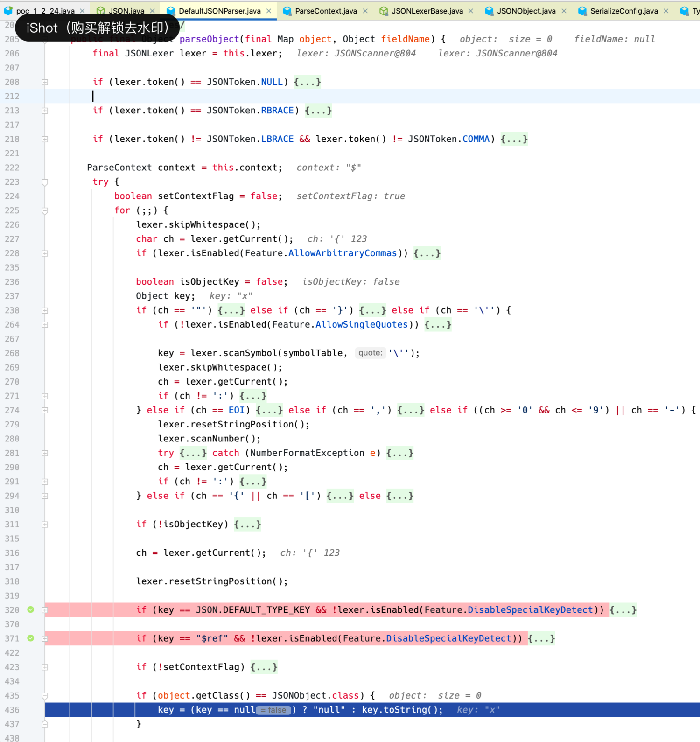Screen dimensions: 700x742
Task: Close the DefaultJSONParser.java tab
Action: coord(269,11)
